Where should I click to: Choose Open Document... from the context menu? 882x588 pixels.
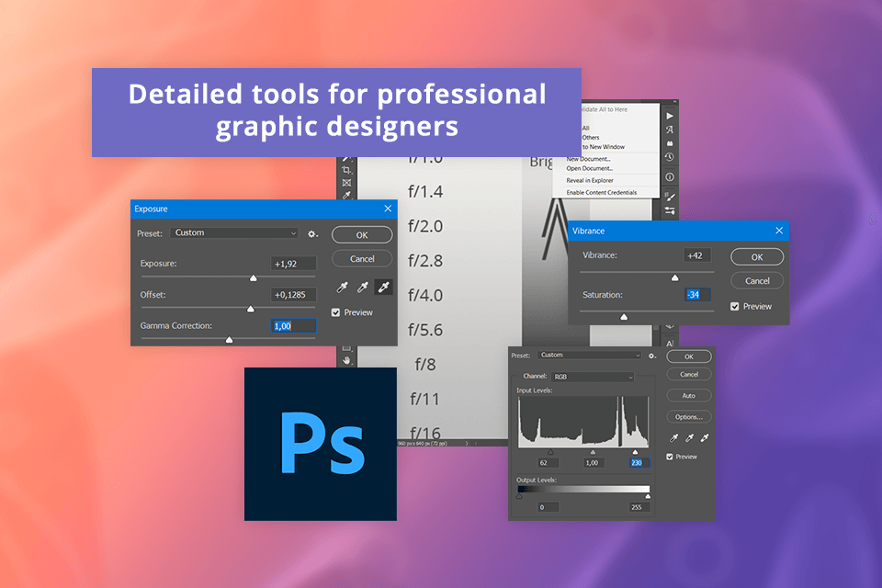tap(590, 168)
